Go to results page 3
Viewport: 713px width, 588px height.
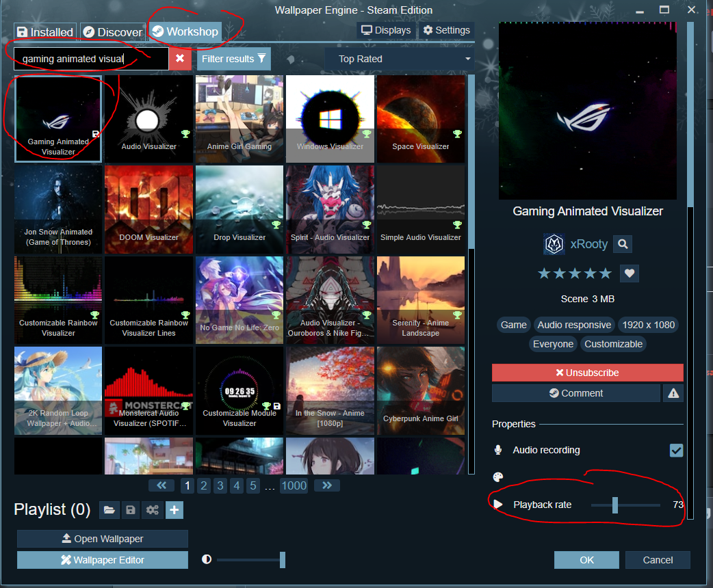coord(220,485)
